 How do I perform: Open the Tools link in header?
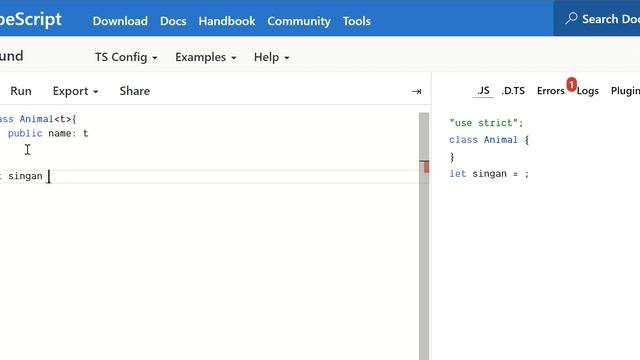coord(356,21)
